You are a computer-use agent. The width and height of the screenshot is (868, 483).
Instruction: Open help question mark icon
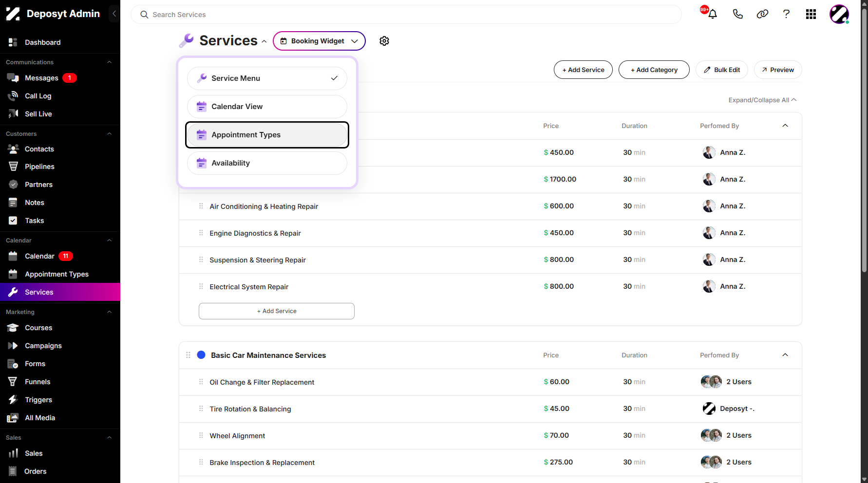(786, 14)
